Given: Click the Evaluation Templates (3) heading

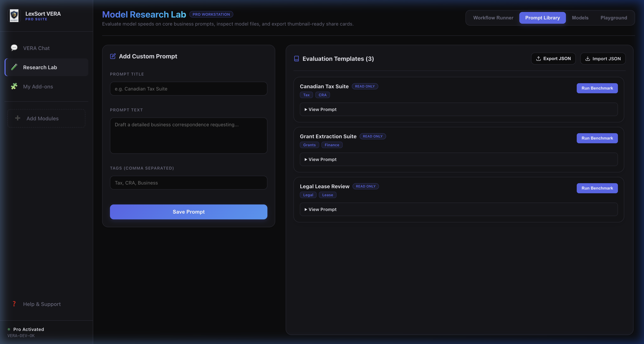Looking at the screenshot, I should (338, 59).
